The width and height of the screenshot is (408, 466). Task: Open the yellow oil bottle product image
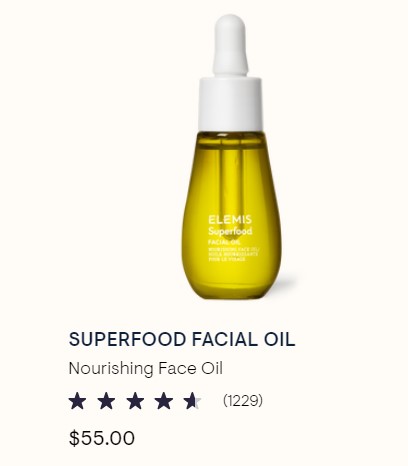coord(231,157)
